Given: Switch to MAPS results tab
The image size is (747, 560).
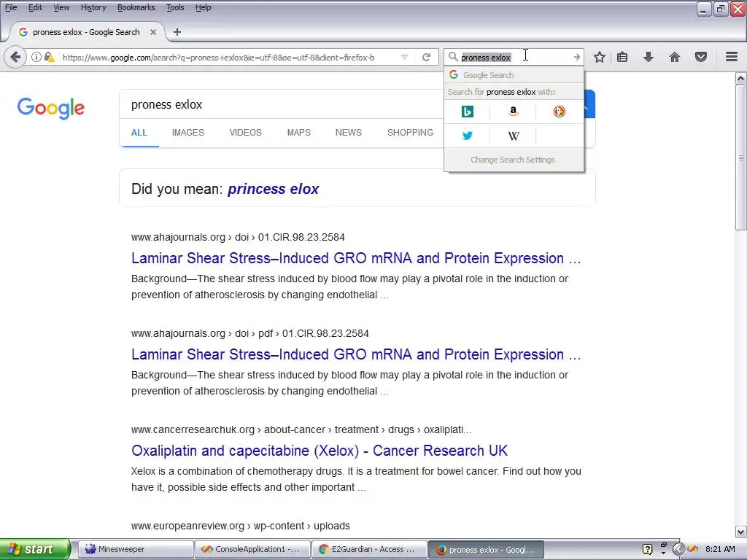Looking at the screenshot, I should coord(298,133).
